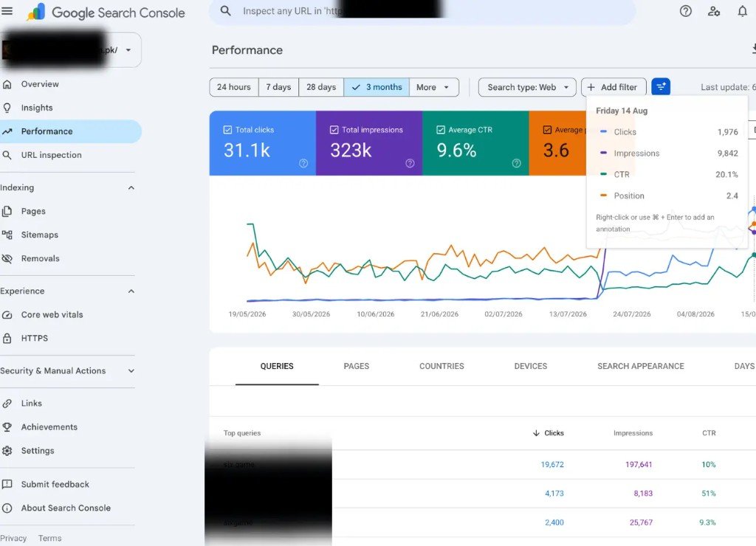Select the 3 months date range
Viewport: 756px width, 546px height.
click(x=377, y=87)
